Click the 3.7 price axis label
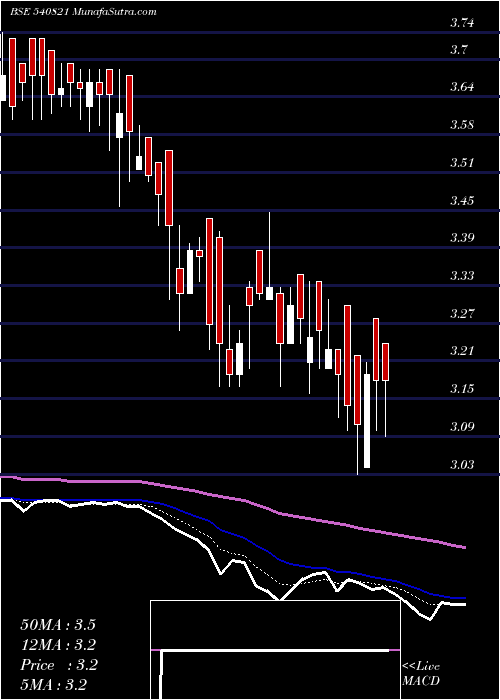This screenshot has height=700, width=500. click(x=458, y=49)
